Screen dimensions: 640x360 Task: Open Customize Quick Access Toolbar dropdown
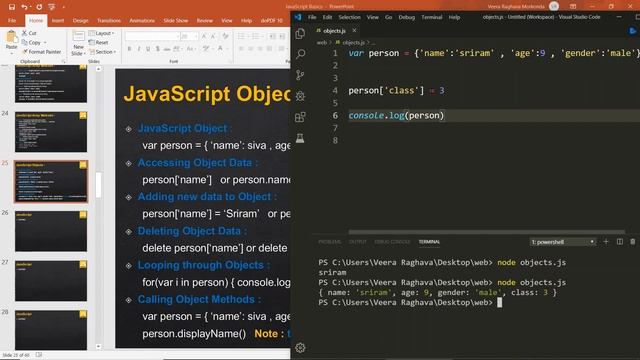tap(64, 7)
